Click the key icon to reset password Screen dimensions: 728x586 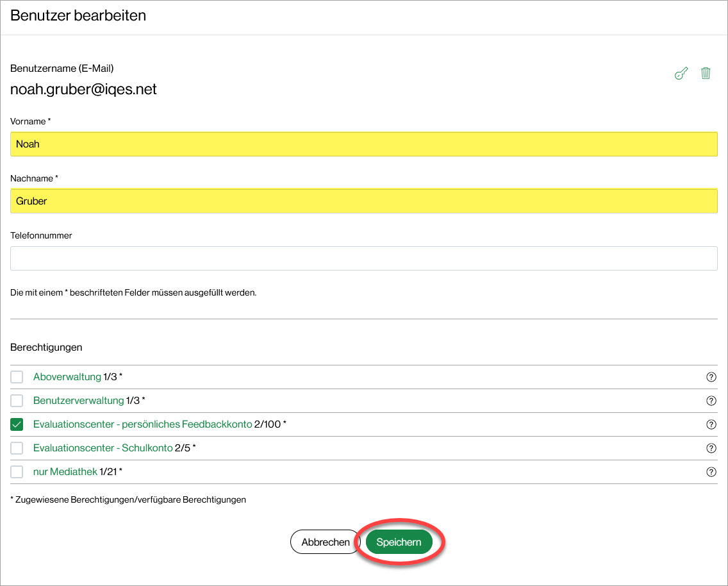[681, 74]
